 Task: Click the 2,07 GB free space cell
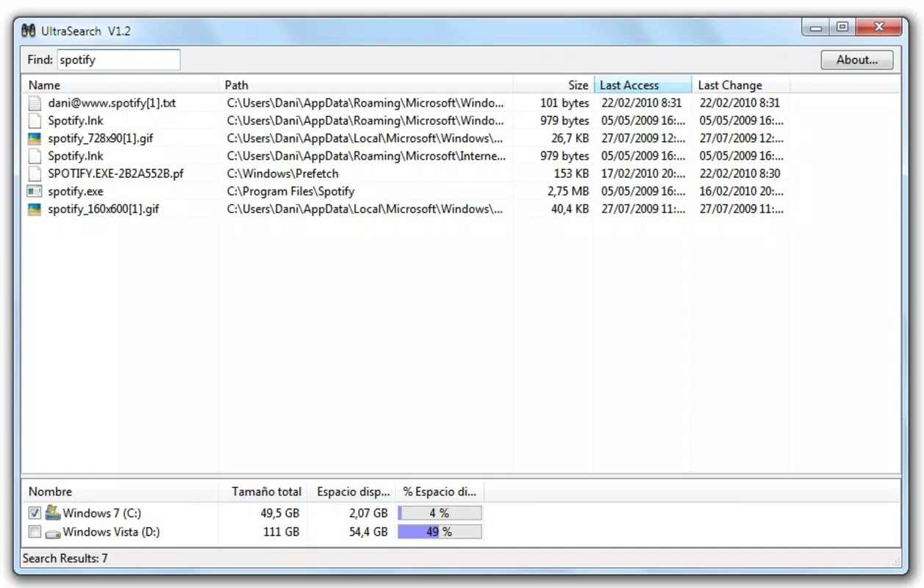368,513
